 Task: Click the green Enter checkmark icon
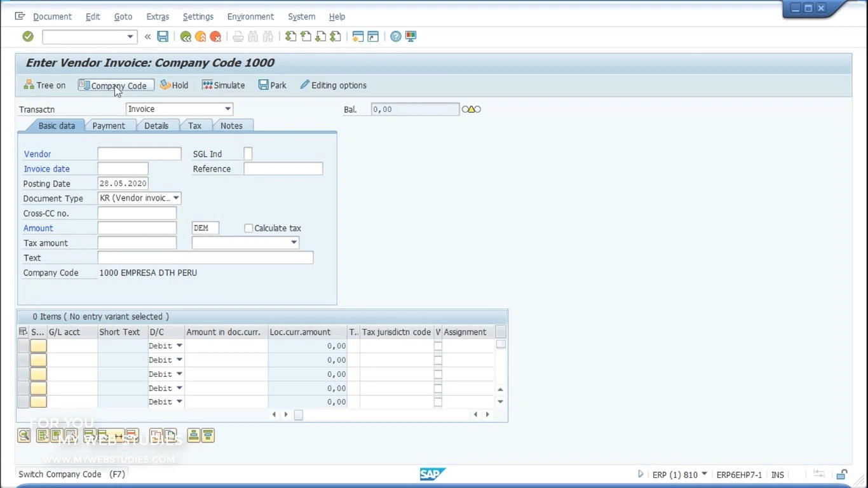point(27,36)
